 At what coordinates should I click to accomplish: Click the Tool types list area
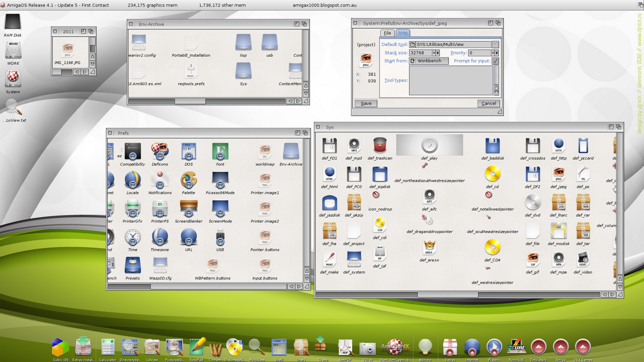click(451, 80)
